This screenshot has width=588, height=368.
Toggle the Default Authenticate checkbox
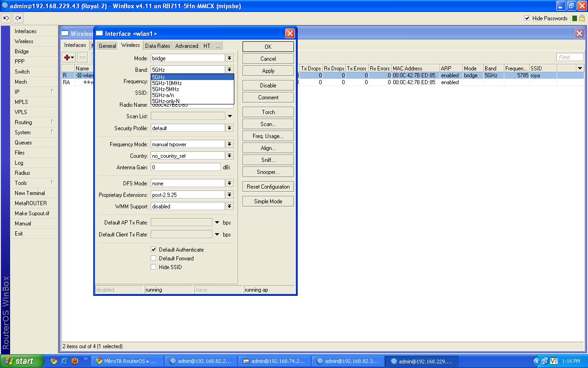point(153,249)
